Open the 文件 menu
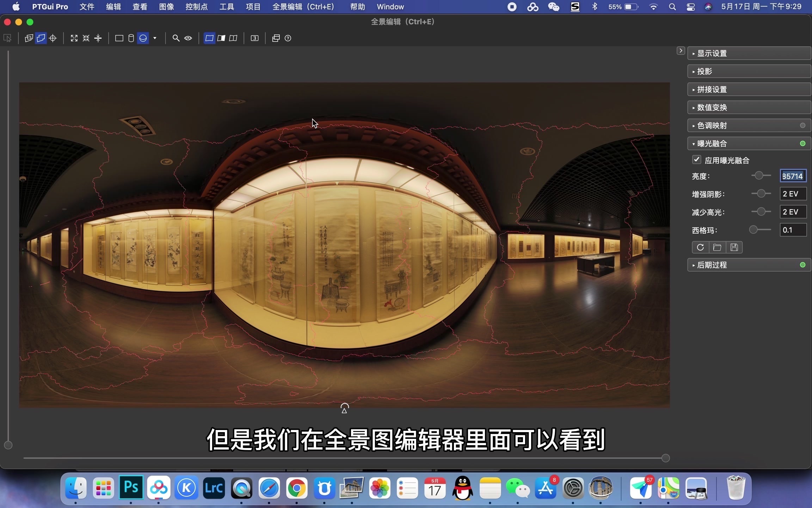The width and height of the screenshot is (812, 508). [87, 7]
